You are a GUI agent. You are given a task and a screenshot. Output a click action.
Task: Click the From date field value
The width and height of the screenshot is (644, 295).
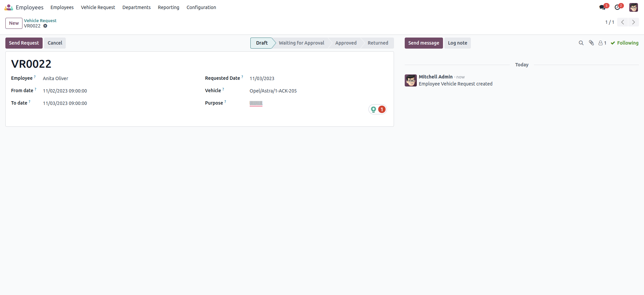pyautogui.click(x=65, y=91)
